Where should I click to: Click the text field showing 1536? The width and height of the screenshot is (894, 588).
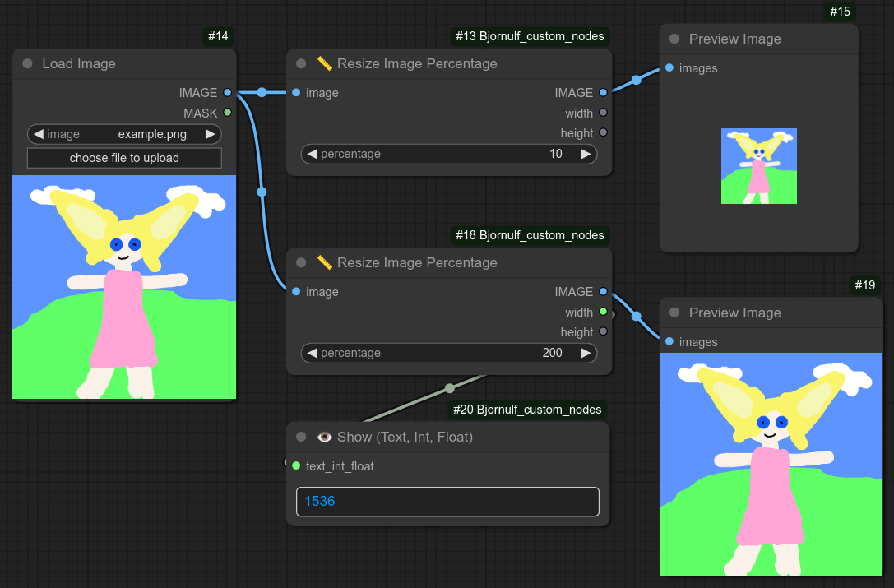pos(447,502)
